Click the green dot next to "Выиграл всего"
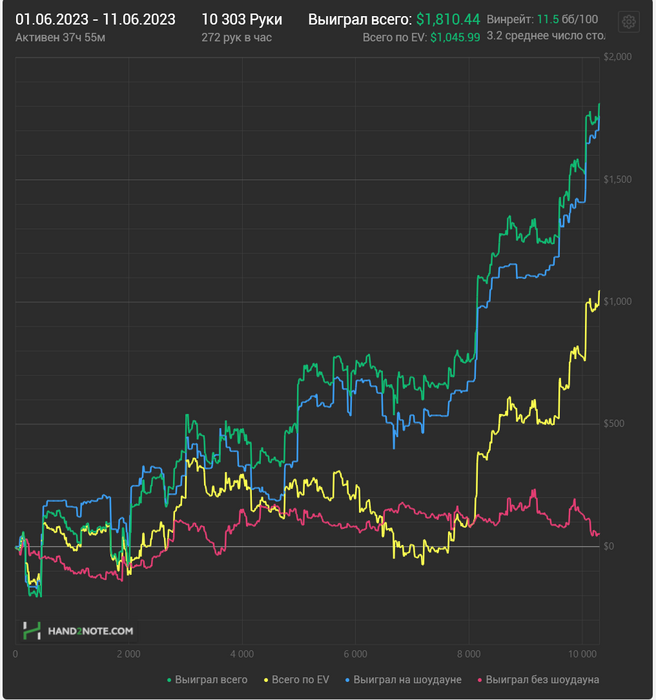Screen dimensions: 656x700 click(169, 681)
